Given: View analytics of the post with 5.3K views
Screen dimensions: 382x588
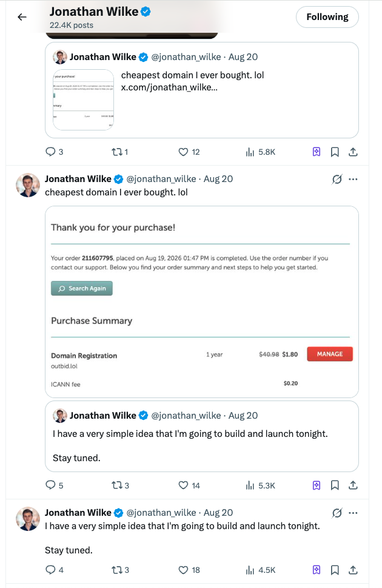Looking at the screenshot, I should pyautogui.click(x=260, y=485).
